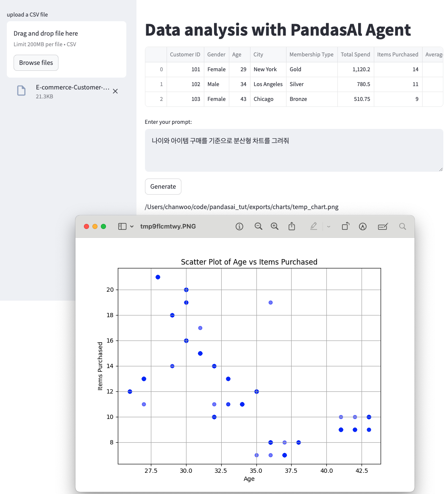
Task: Open the Preview sidebar view button
Action: tap(122, 226)
